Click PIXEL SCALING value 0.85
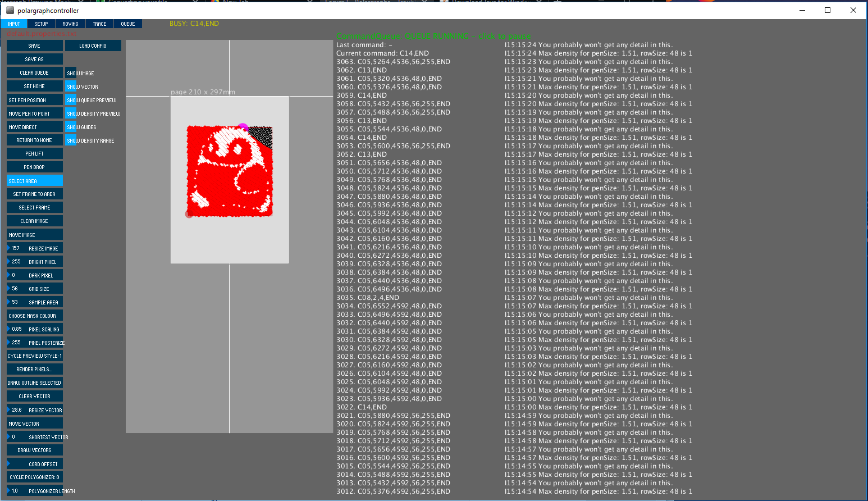The width and height of the screenshot is (868, 501). coord(35,329)
